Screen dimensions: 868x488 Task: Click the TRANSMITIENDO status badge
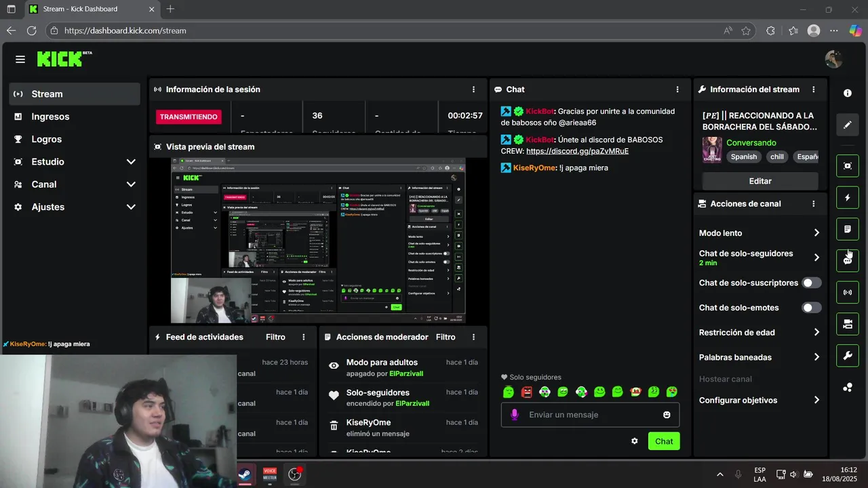tap(189, 117)
